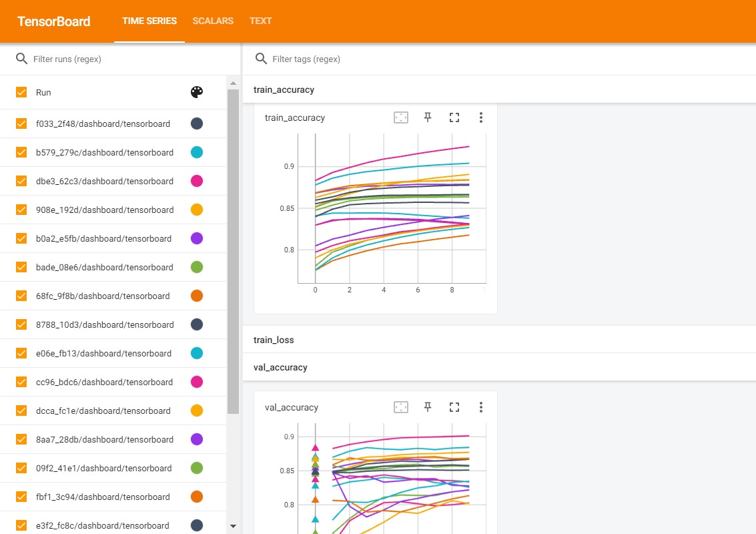Pin the val_accuracy card
This screenshot has height=534, width=756.
tap(427, 407)
